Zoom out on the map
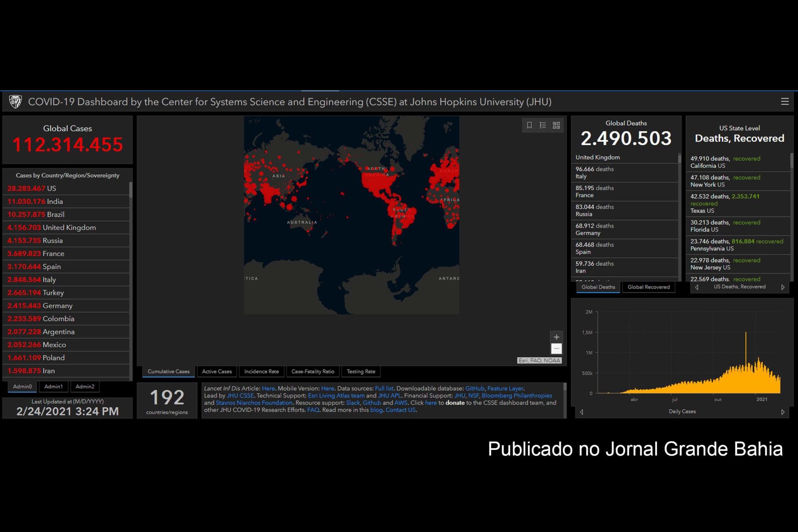Viewport: 798px width, 532px height. point(556,348)
